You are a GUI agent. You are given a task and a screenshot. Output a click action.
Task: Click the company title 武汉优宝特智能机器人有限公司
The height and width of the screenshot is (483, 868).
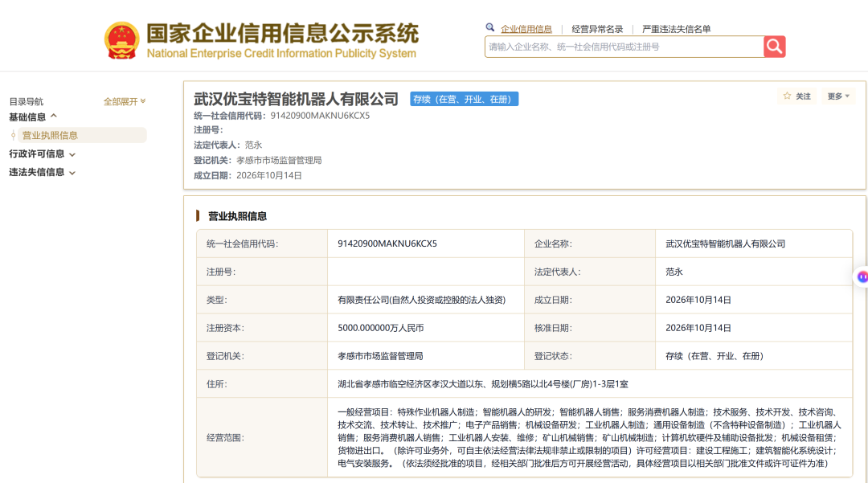(296, 99)
